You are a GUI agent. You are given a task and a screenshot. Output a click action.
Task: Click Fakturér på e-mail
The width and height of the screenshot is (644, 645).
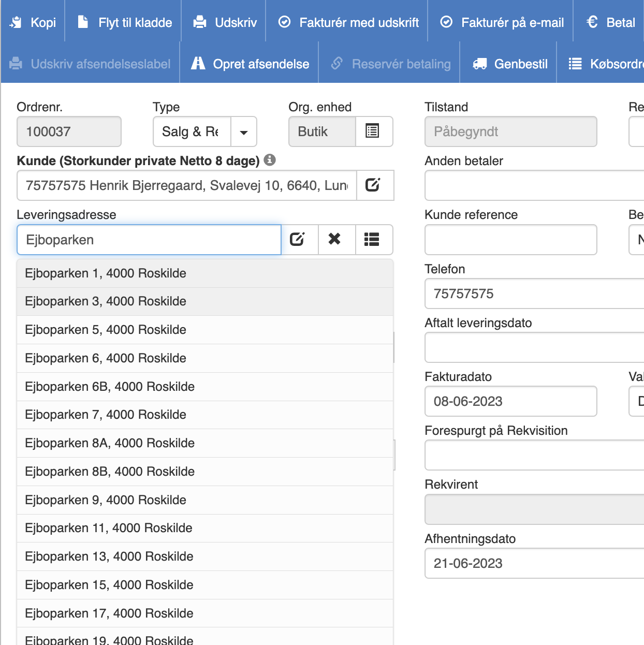click(501, 22)
